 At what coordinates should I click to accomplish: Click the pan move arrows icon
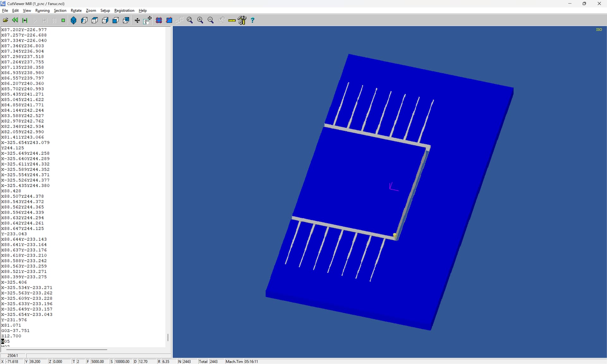coord(137,20)
